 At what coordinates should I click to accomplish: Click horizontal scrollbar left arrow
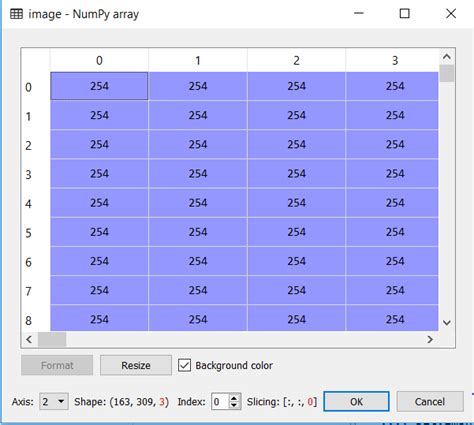(x=29, y=339)
